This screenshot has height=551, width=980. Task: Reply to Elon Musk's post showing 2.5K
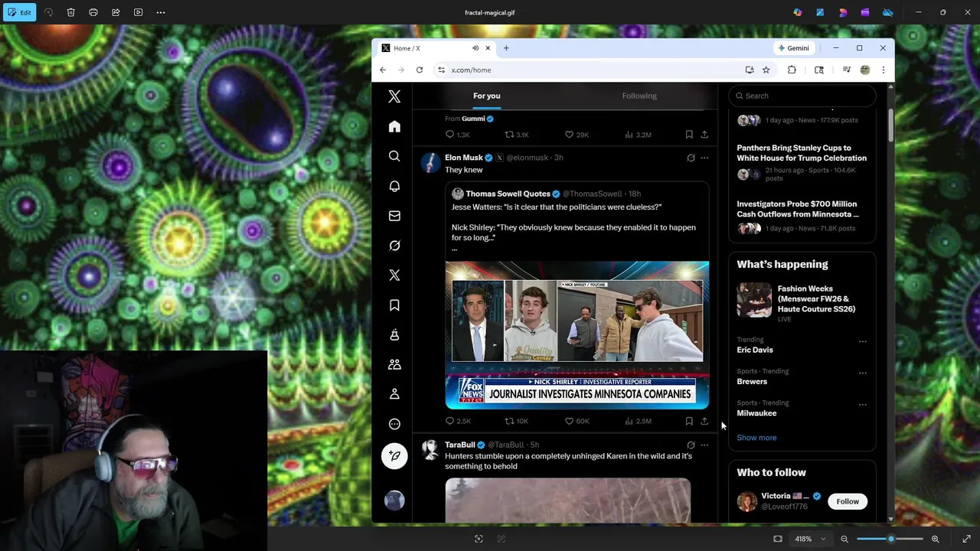458,421
